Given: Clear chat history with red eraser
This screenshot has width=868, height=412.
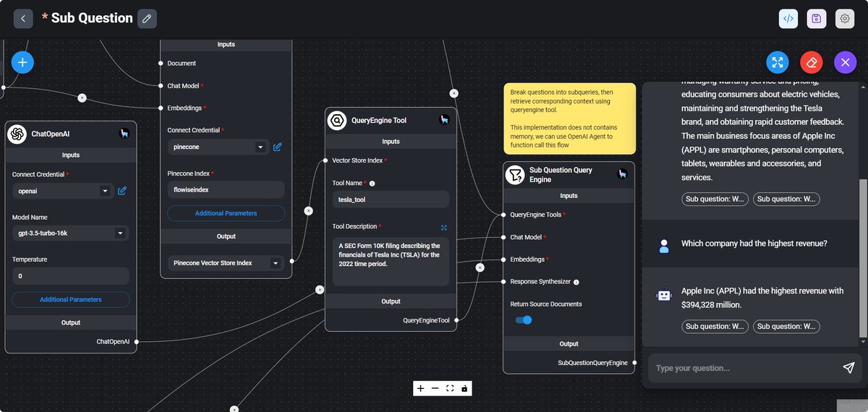Looking at the screenshot, I should click(812, 62).
